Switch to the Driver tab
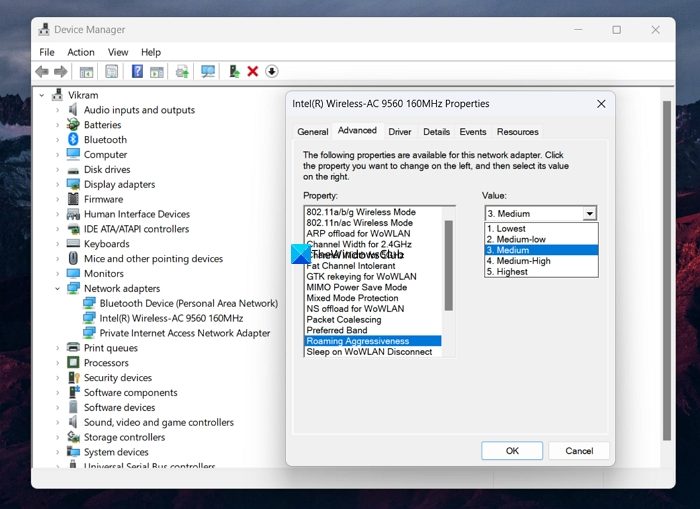Image resolution: width=700 pixels, height=509 pixels. point(400,132)
